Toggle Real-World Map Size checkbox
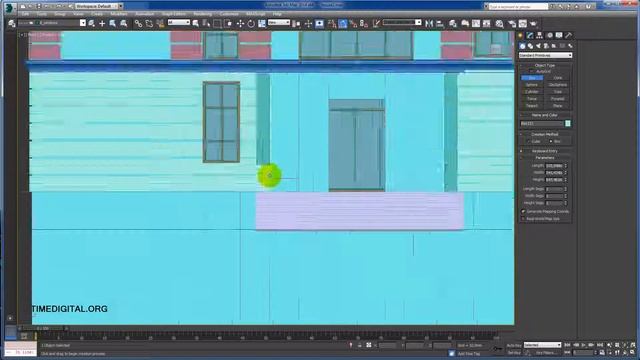The height and width of the screenshot is (360, 640). pos(523,219)
